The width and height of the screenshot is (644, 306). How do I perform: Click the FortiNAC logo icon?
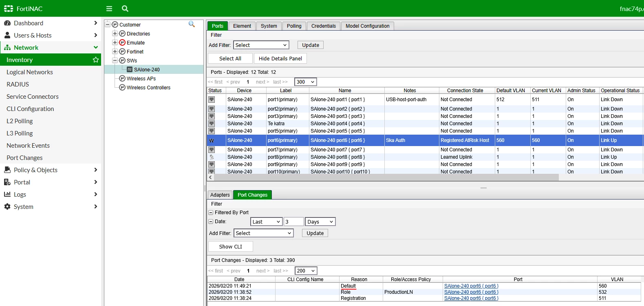pos(9,9)
